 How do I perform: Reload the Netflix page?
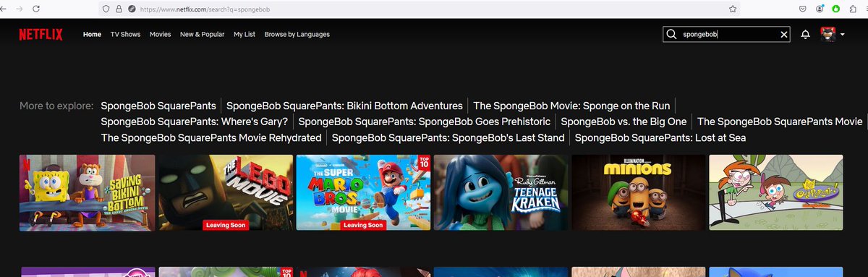pyautogui.click(x=36, y=9)
